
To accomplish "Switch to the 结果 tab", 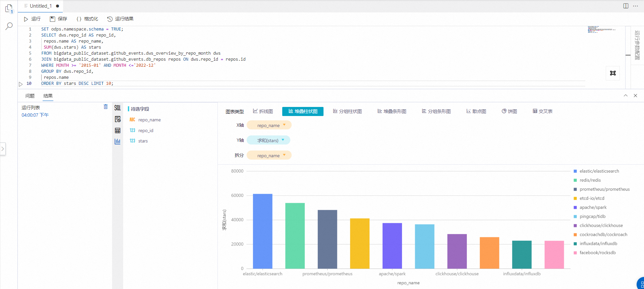I will click(48, 96).
